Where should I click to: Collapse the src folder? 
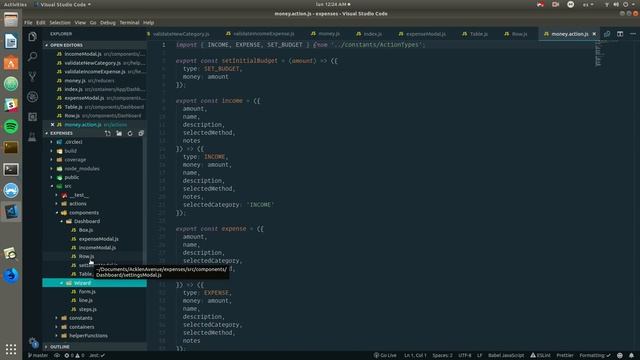(94, 186)
